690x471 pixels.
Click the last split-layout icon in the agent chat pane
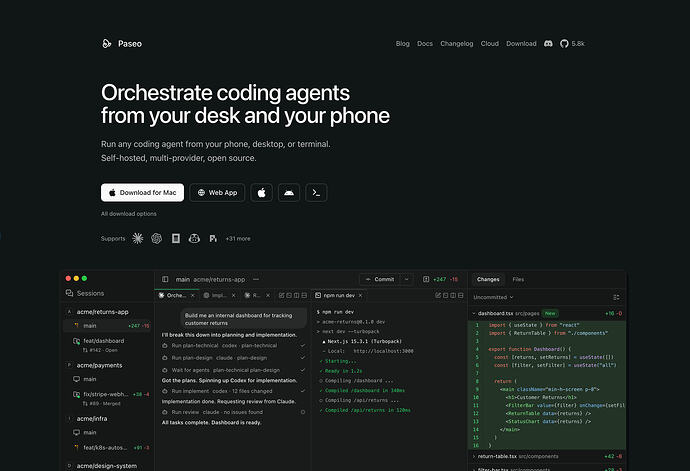click(x=304, y=295)
